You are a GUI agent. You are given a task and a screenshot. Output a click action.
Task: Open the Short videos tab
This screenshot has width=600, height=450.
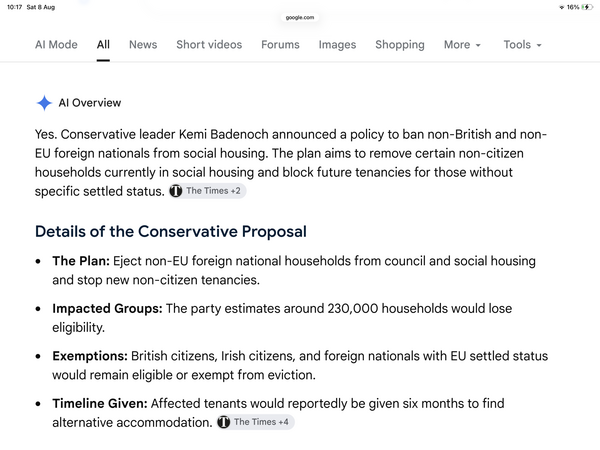[x=209, y=45]
